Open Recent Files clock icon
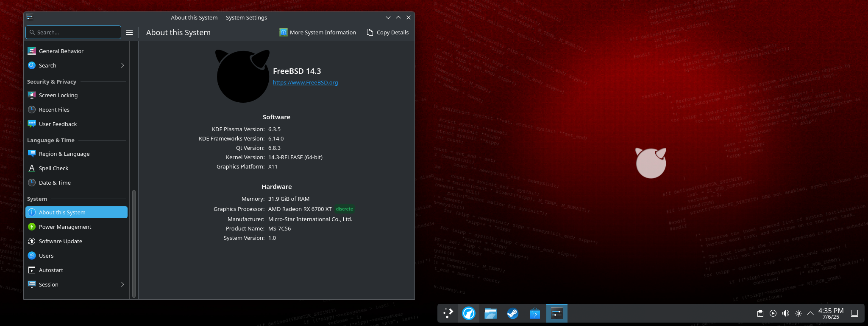The height and width of the screenshot is (326, 868). point(32,110)
